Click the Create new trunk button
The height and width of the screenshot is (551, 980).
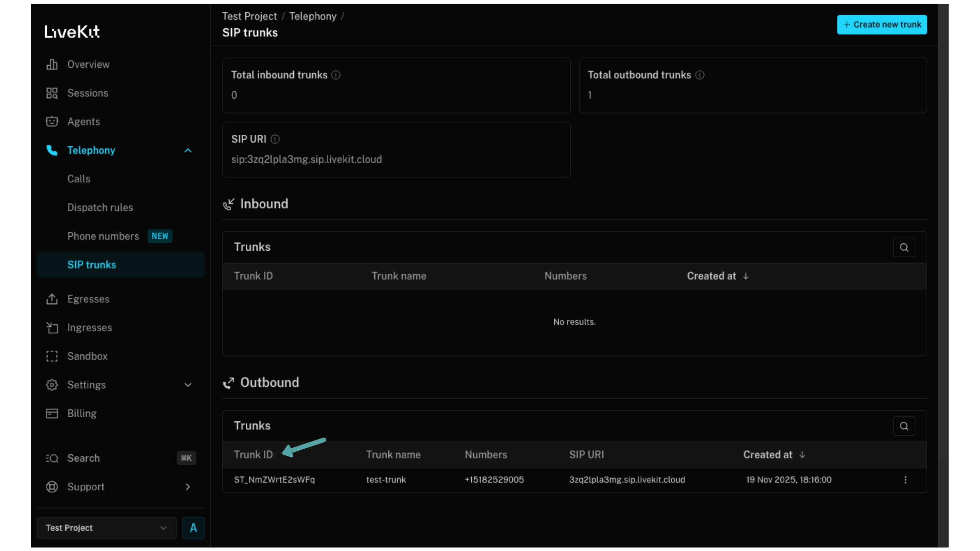[882, 24]
